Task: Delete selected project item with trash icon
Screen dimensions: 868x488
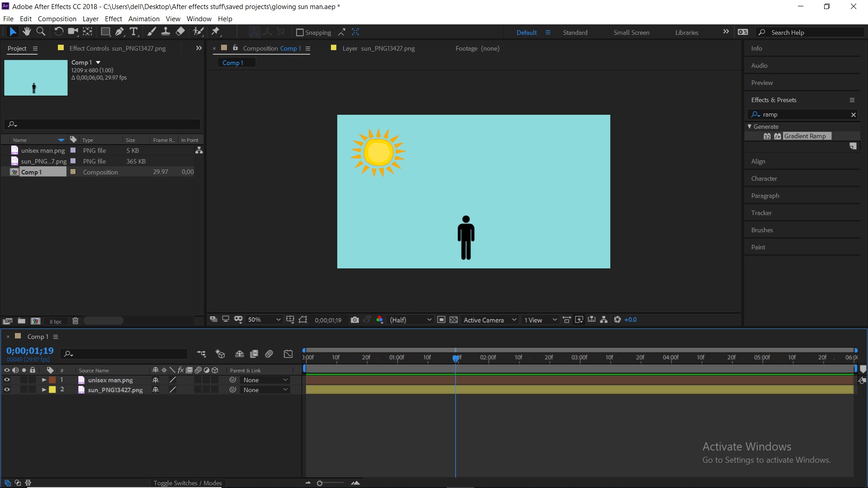Action: tap(75, 321)
